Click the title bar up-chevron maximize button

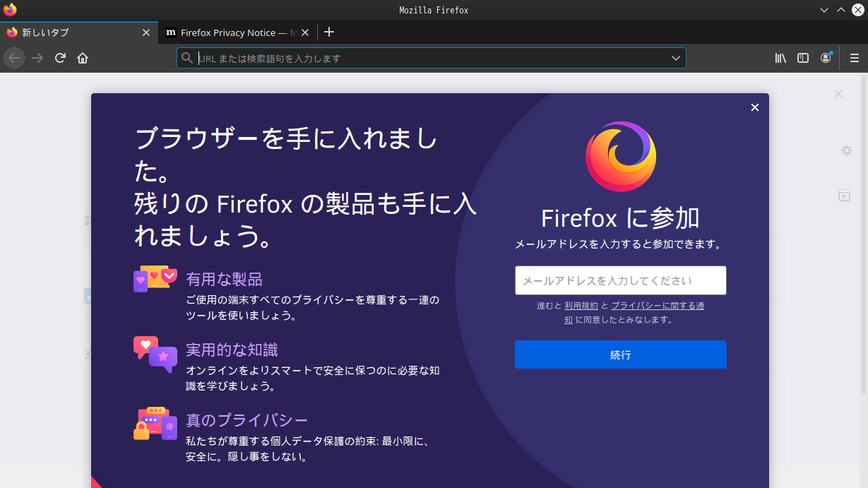click(840, 10)
